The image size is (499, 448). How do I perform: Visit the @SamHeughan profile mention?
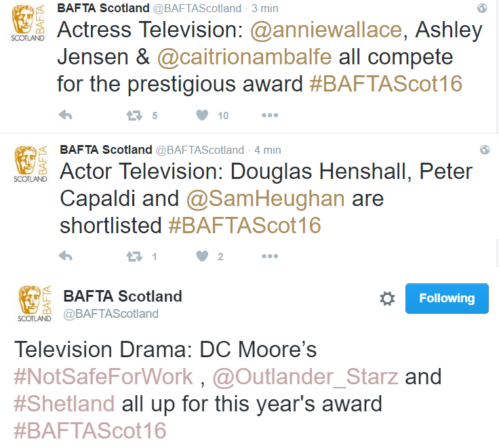click(x=265, y=199)
